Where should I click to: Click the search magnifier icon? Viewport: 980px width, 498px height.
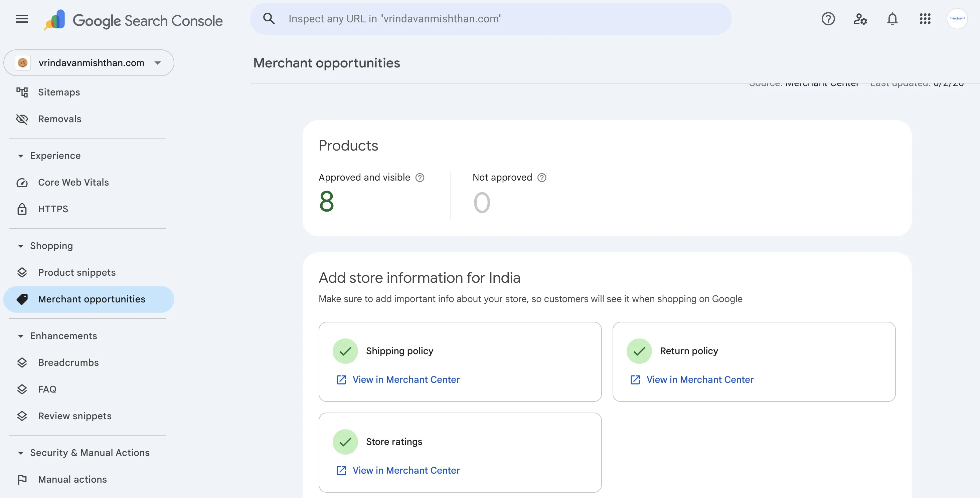coord(269,19)
